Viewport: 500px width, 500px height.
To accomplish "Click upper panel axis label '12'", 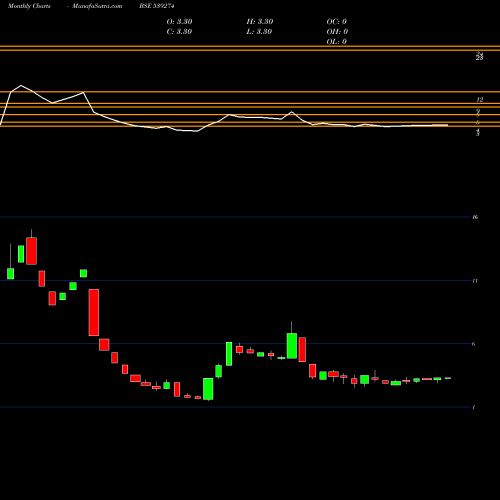I will 480,100.
